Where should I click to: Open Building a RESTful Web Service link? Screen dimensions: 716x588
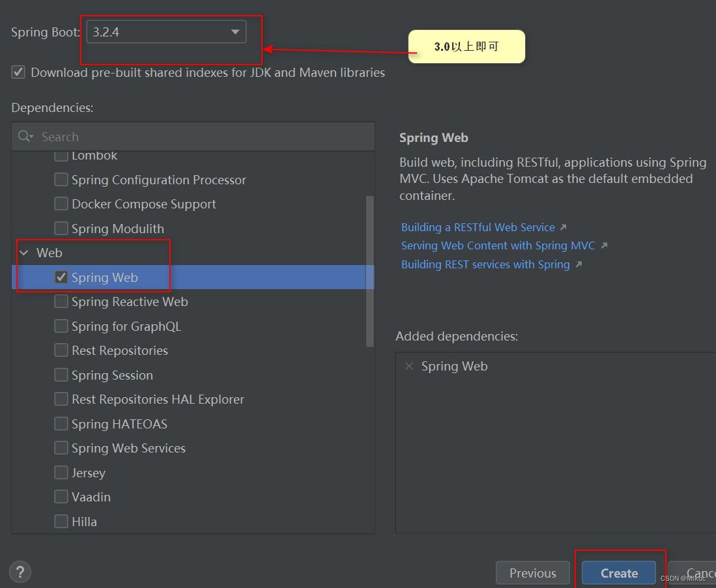(x=478, y=227)
